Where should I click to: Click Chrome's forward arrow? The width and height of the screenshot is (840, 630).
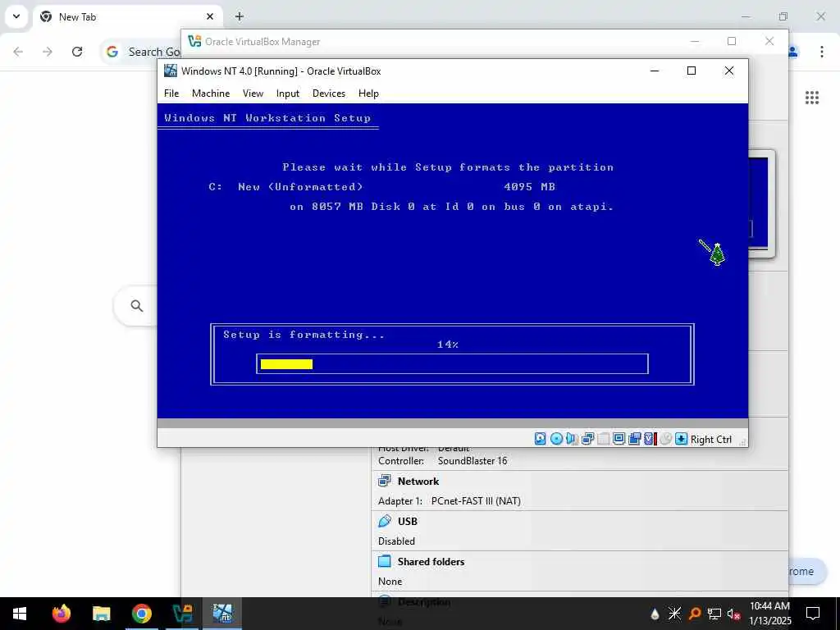point(48,52)
